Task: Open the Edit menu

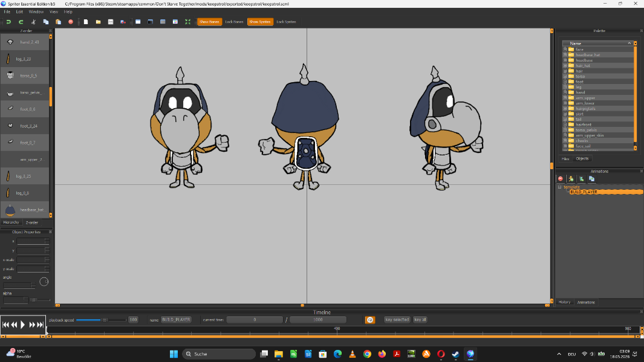Action: (19, 12)
